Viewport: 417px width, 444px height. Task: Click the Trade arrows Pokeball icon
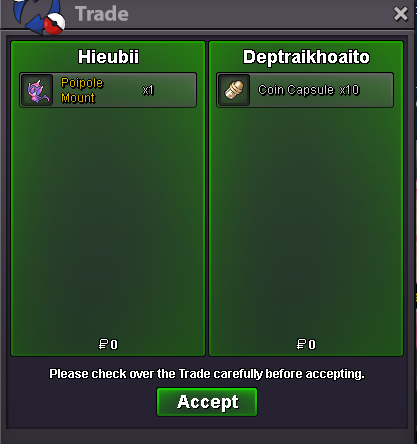(x=39, y=17)
